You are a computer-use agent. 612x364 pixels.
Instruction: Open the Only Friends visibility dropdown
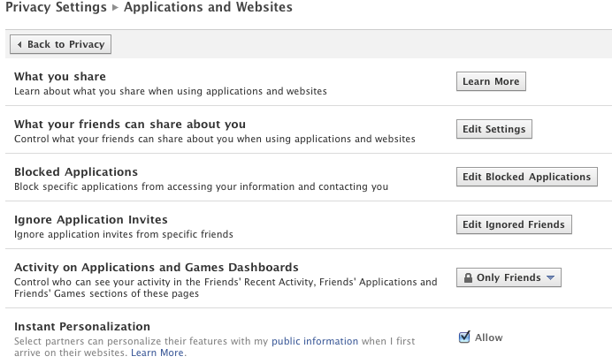(x=509, y=277)
